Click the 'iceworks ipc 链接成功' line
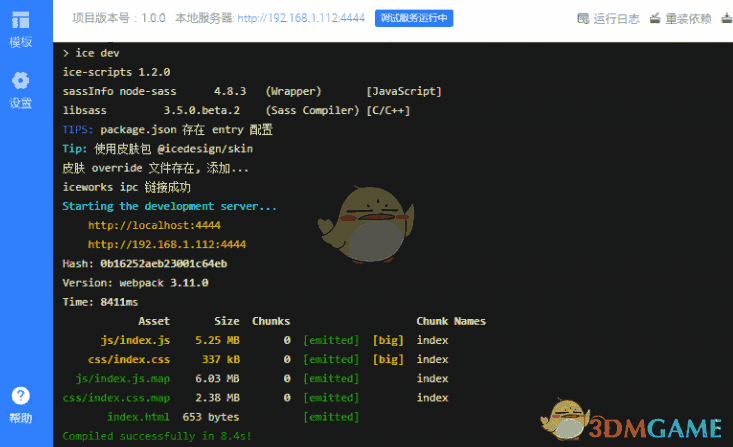Image resolution: width=733 pixels, height=447 pixels. click(x=127, y=187)
